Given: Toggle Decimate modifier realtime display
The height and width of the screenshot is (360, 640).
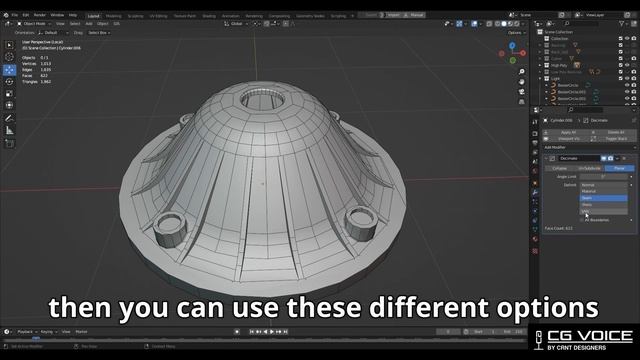Looking at the screenshot, I should point(604,158).
